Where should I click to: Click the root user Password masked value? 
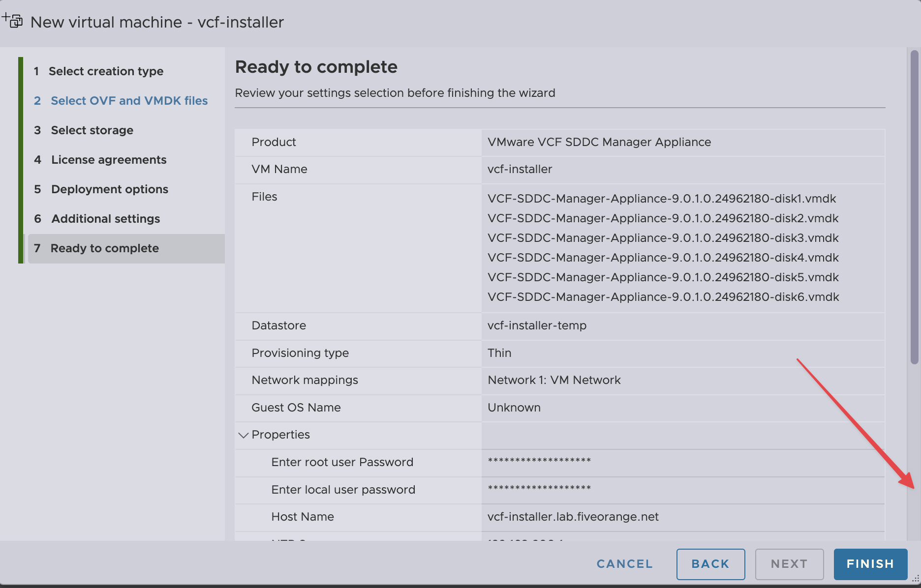pos(539,461)
